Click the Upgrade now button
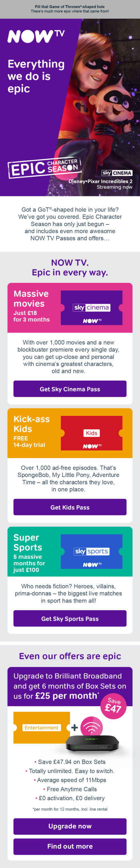Viewport: 140px width, 868px height. pyautogui.click(x=70, y=826)
